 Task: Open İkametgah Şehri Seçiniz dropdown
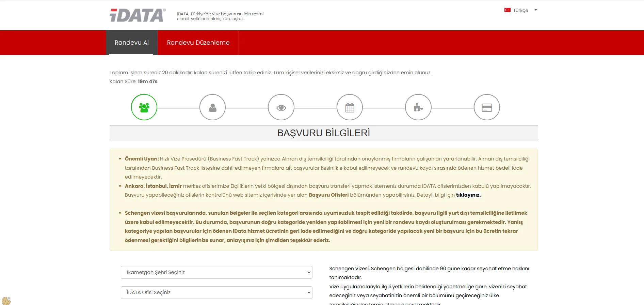(x=216, y=272)
